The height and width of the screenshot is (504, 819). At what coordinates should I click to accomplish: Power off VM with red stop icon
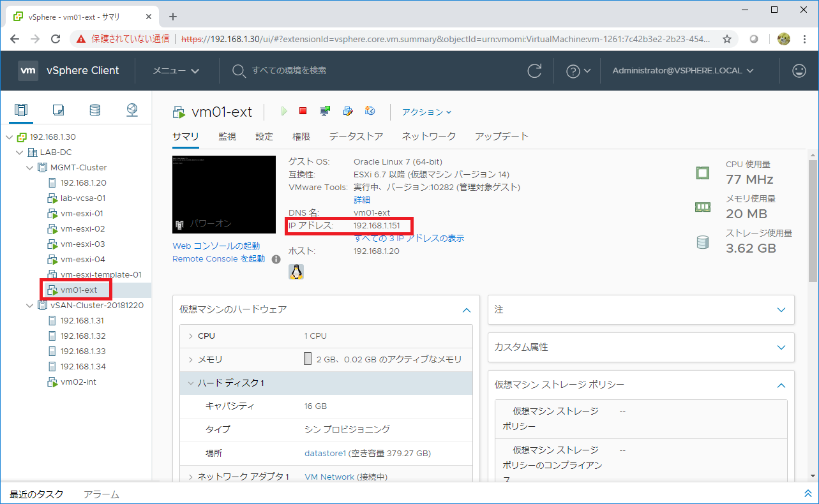click(303, 111)
